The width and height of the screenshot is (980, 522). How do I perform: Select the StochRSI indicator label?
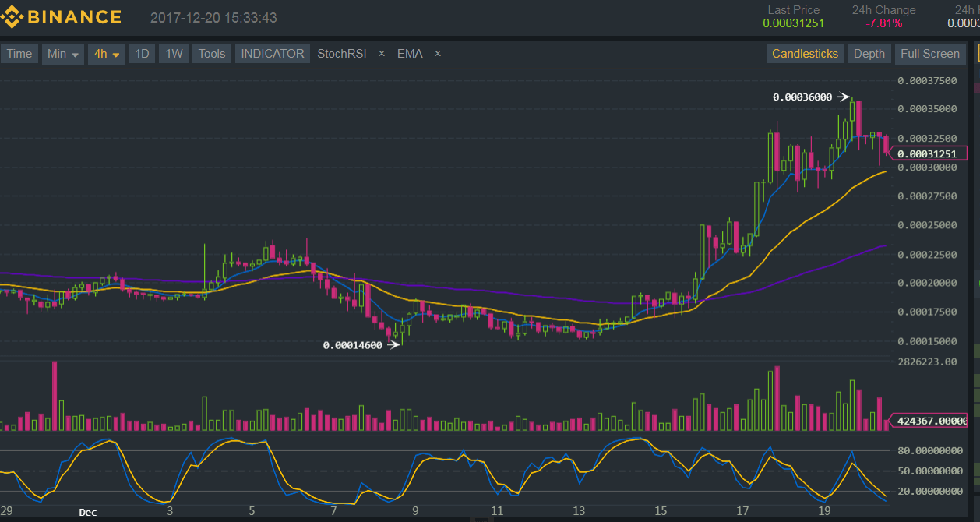pos(342,54)
